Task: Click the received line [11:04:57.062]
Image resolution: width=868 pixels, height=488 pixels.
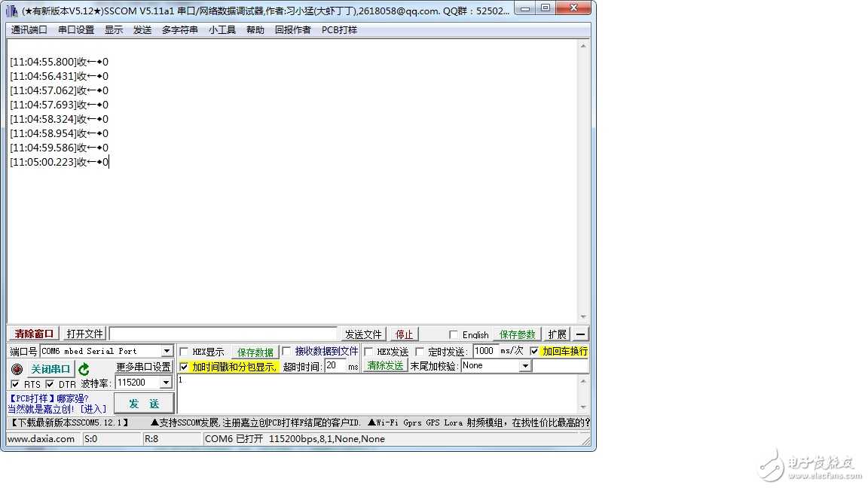Action: (x=59, y=90)
